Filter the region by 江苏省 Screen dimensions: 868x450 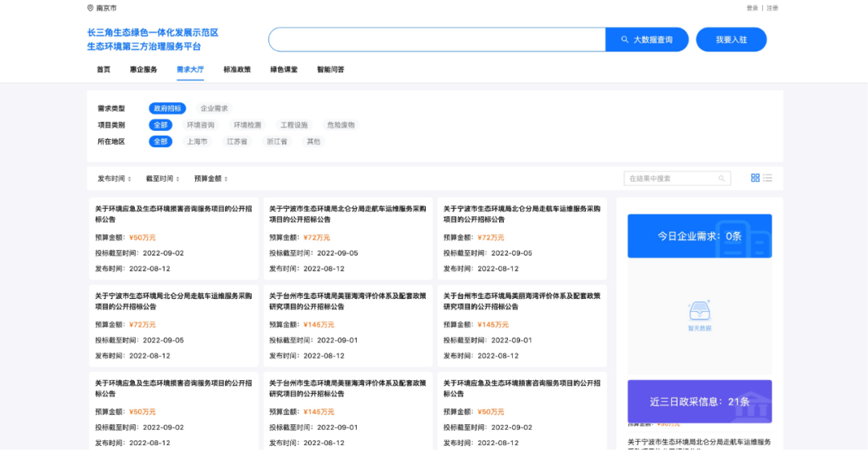[237, 141]
